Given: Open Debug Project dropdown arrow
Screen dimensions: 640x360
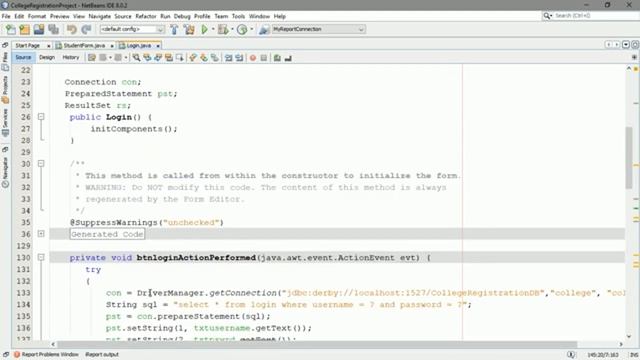Looking at the screenshot, I should [x=232, y=29].
